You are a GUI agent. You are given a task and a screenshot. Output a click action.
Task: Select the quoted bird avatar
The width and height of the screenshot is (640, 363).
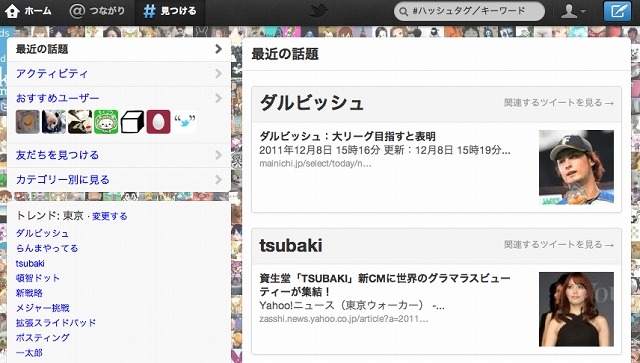(184, 122)
